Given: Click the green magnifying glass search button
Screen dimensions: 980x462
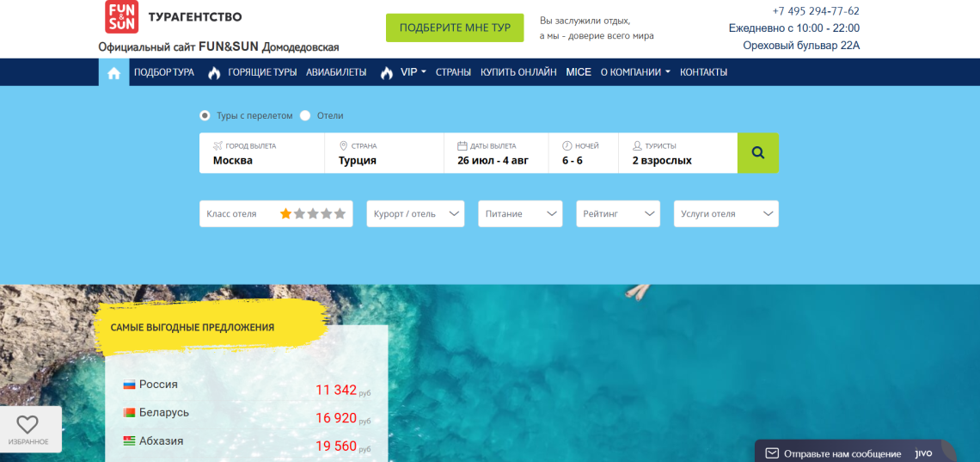Looking at the screenshot, I should point(758,152).
